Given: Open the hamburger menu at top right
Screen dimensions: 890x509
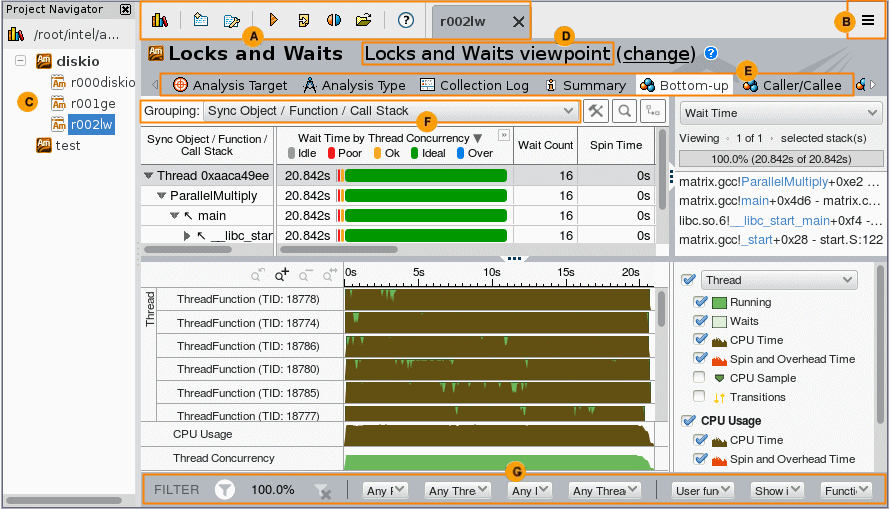Looking at the screenshot, I should pyautogui.click(x=867, y=20).
